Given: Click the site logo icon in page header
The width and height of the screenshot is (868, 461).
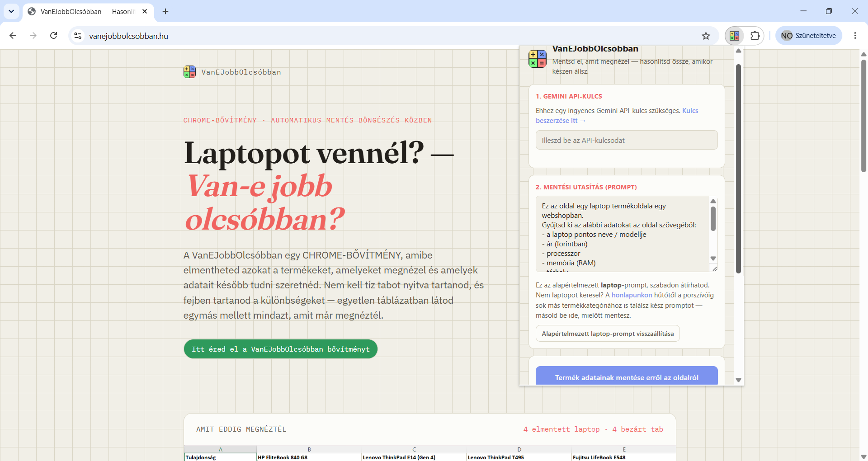Looking at the screenshot, I should click(189, 72).
